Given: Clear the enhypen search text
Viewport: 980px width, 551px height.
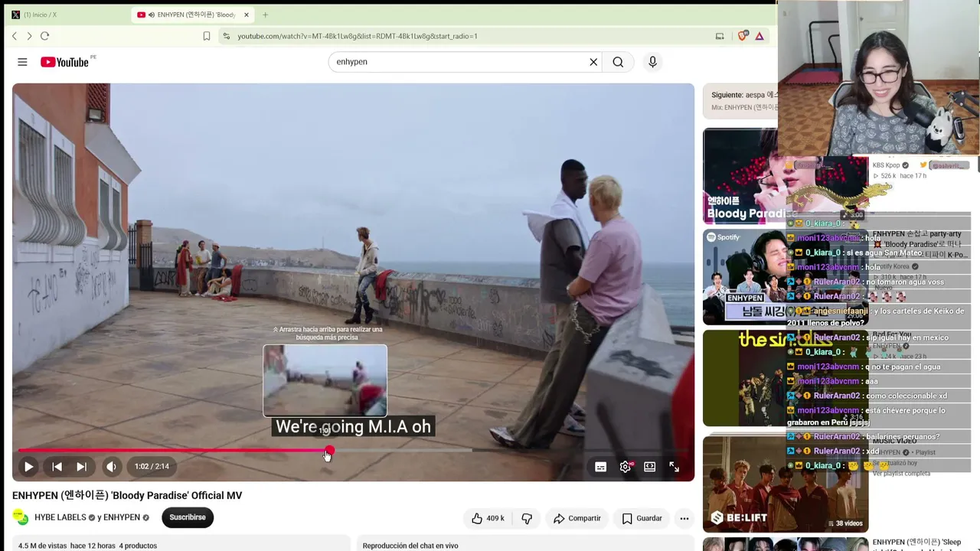Looking at the screenshot, I should (x=593, y=62).
